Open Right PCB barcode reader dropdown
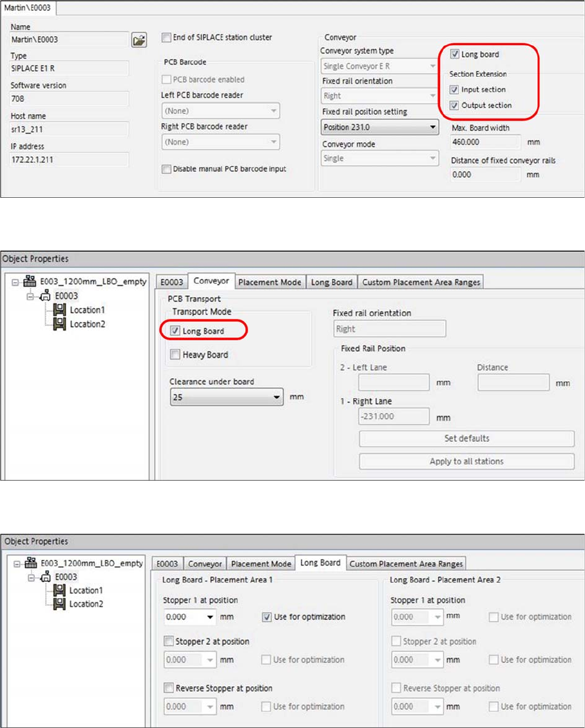The image size is (585, 728). [x=220, y=142]
